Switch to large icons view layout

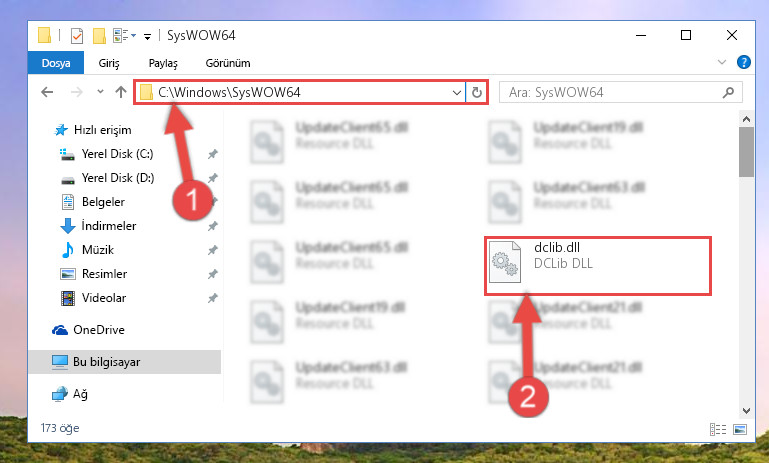(x=740, y=430)
